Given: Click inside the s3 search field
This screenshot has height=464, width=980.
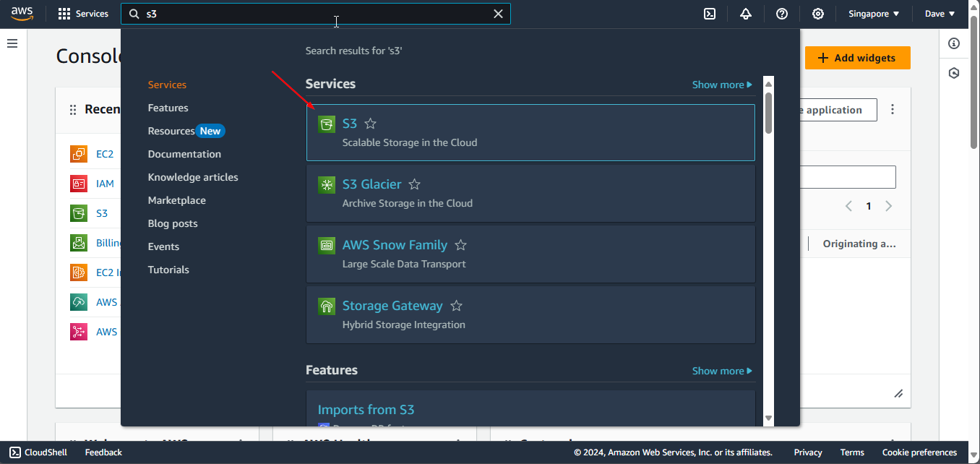Looking at the screenshot, I should click(x=311, y=14).
